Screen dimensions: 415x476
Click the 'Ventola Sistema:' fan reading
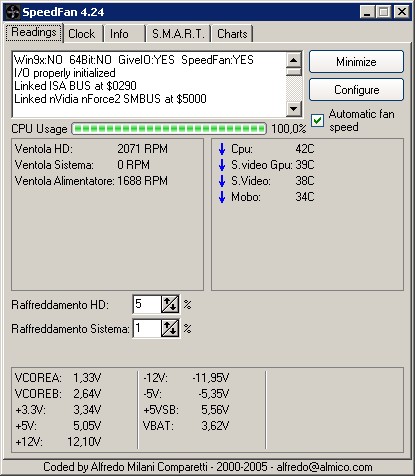click(82, 165)
